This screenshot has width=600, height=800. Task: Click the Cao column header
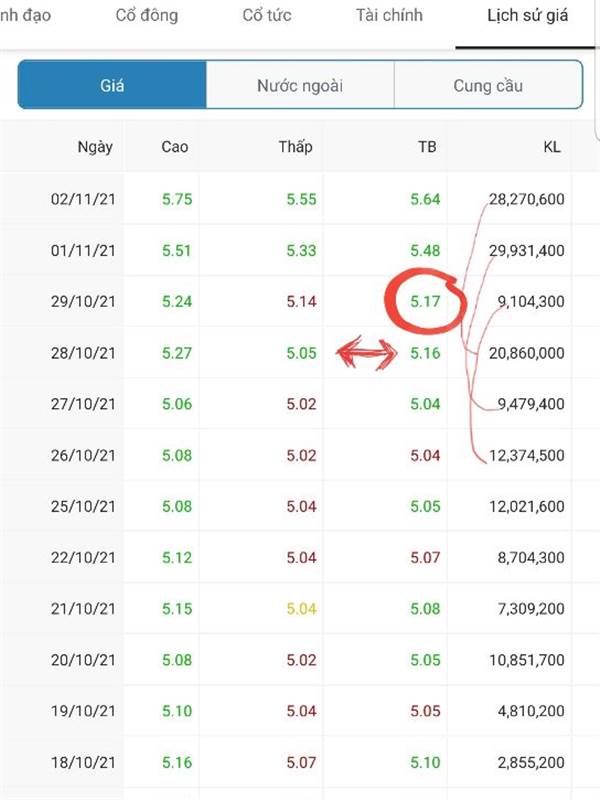point(175,147)
